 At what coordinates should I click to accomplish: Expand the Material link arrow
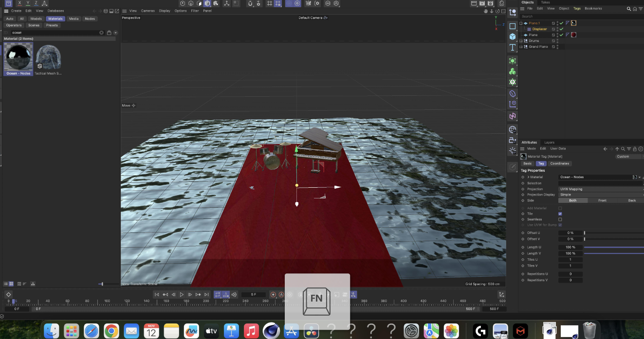point(528,177)
